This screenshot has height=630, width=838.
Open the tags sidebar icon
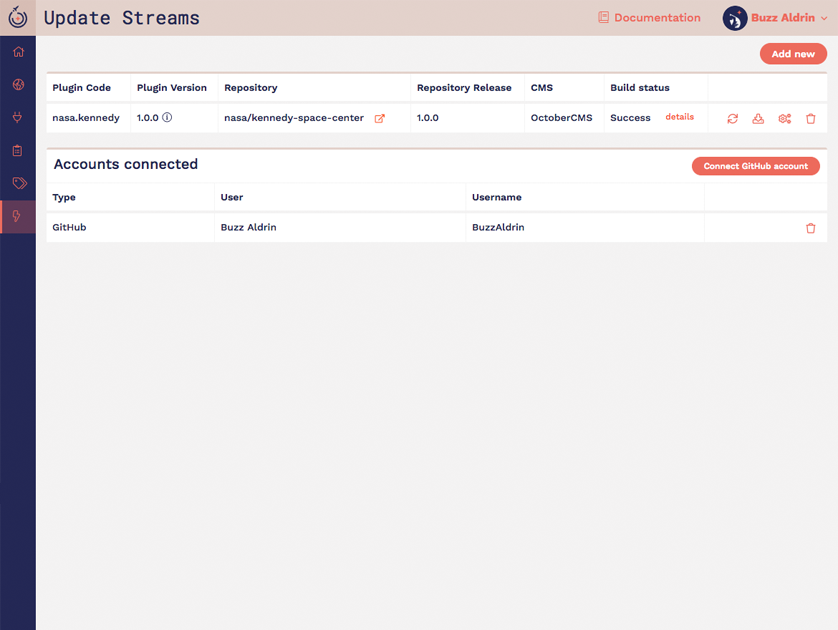coord(19,183)
